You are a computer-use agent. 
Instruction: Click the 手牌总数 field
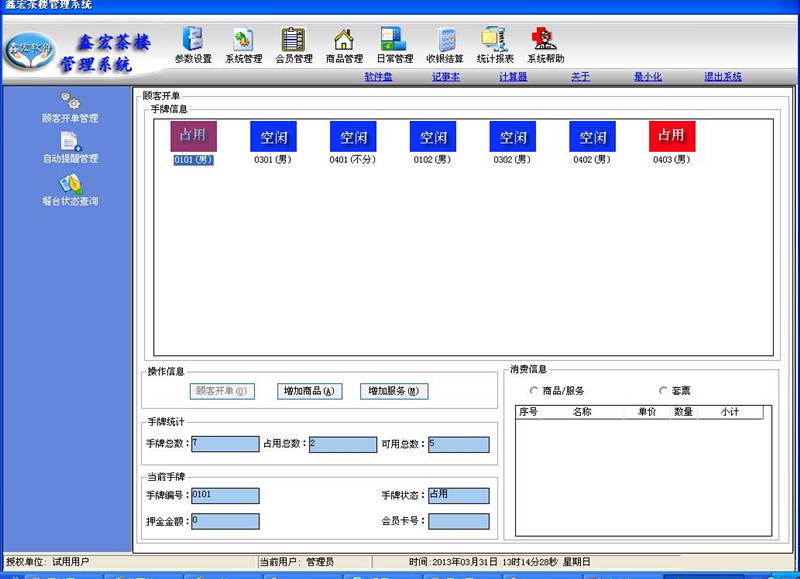(x=225, y=444)
